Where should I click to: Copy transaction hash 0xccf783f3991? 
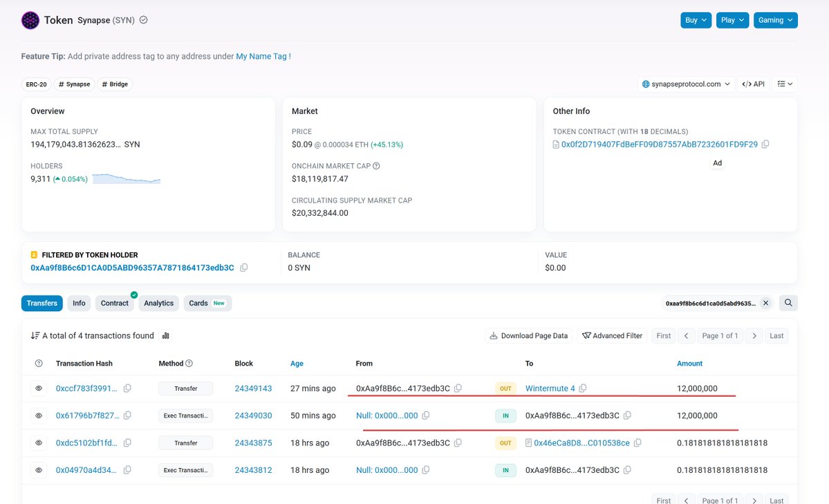pos(127,389)
